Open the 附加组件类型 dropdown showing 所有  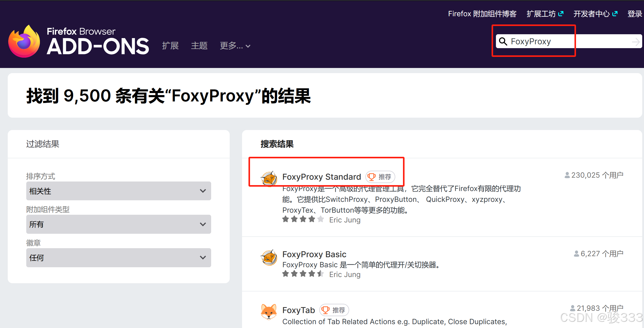(118, 224)
